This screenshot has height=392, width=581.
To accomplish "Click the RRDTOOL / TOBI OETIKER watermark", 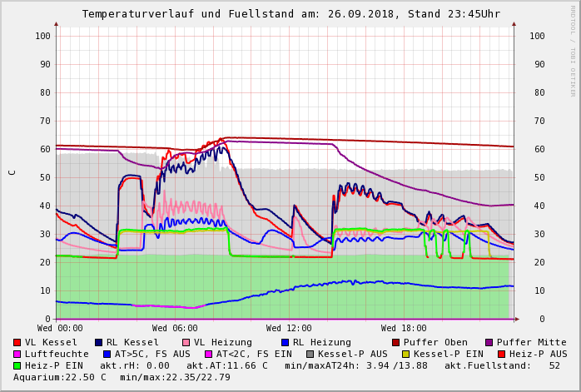I will (x=573, y=50).
